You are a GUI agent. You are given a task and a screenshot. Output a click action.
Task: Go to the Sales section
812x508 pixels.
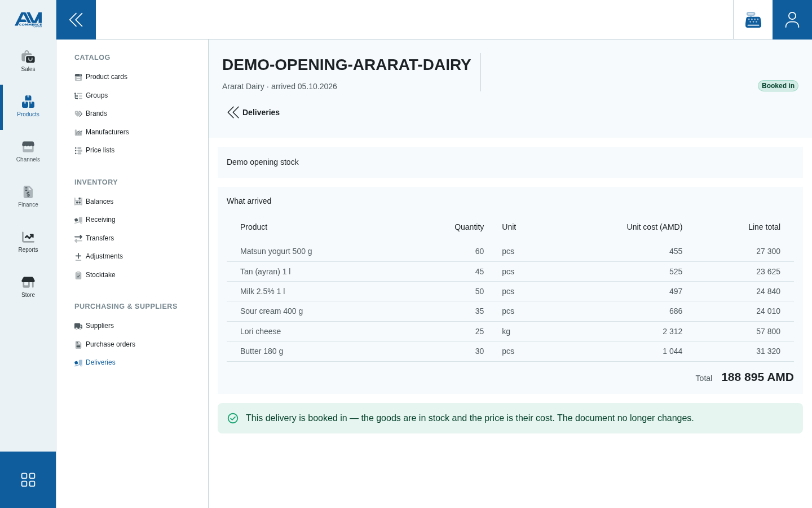pos(28,62)
